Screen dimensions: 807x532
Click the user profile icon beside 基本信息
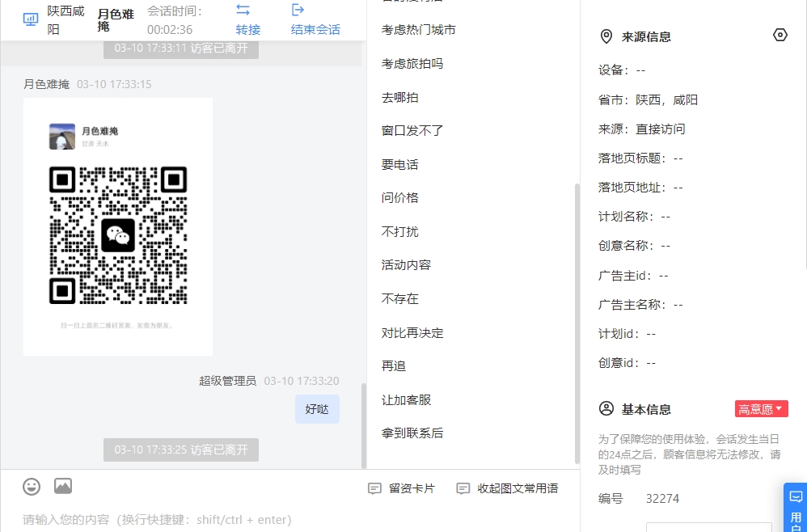tap(606, 408)
